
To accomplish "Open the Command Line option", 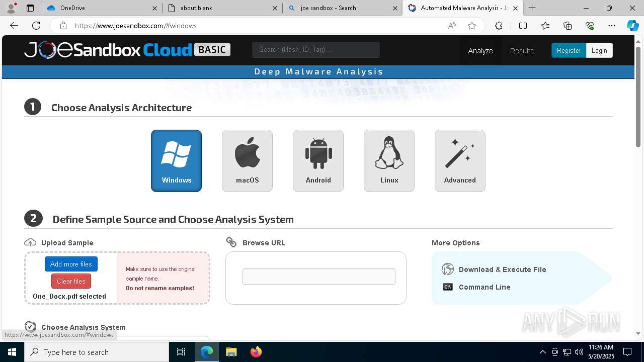I will click(485, 287).
